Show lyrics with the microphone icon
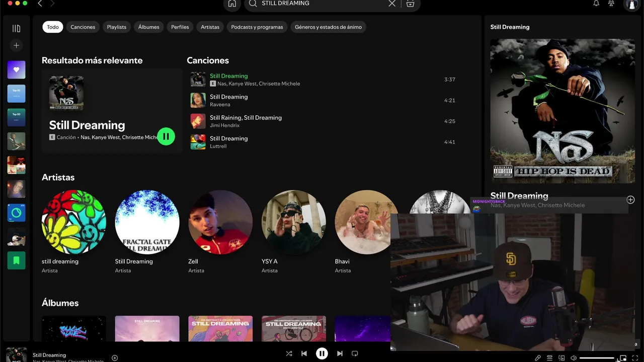The width and height of the screenshot is (644, 362). 538,358
